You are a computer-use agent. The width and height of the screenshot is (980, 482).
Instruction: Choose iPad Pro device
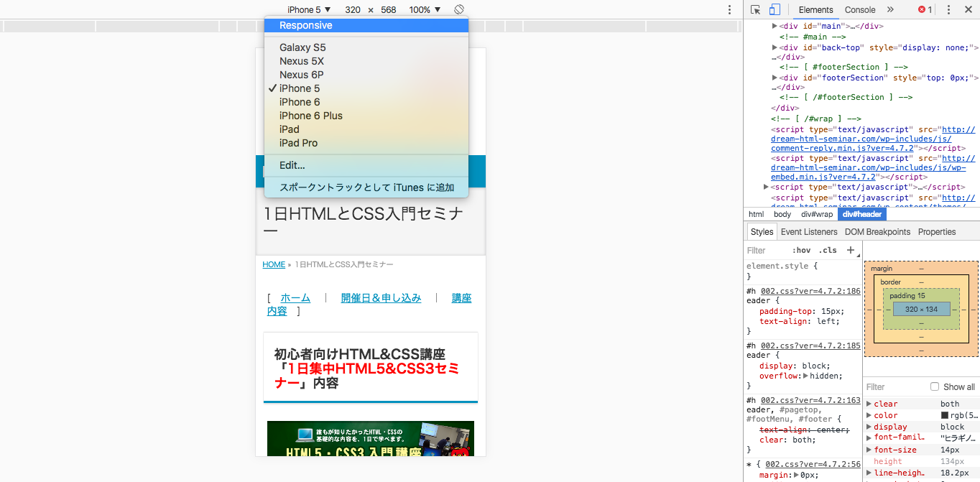click(x=366, y=143)
